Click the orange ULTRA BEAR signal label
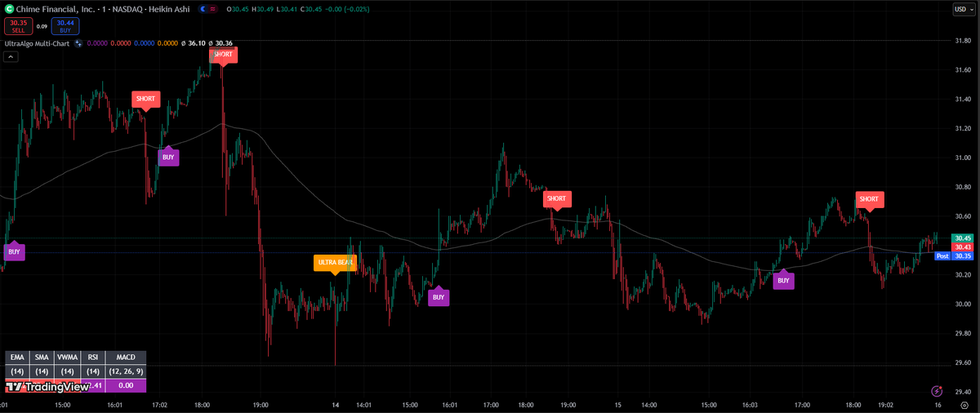Viewport: 980px width, 413px height. click(335, 263)
